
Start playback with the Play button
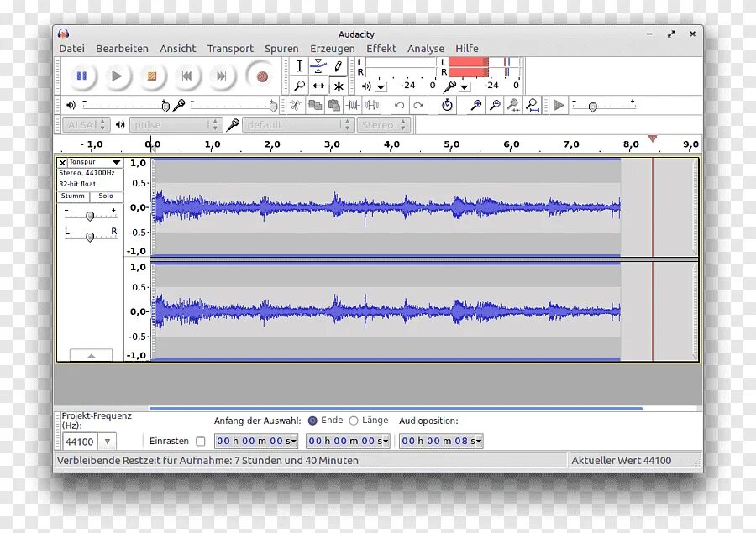(116, 76)
